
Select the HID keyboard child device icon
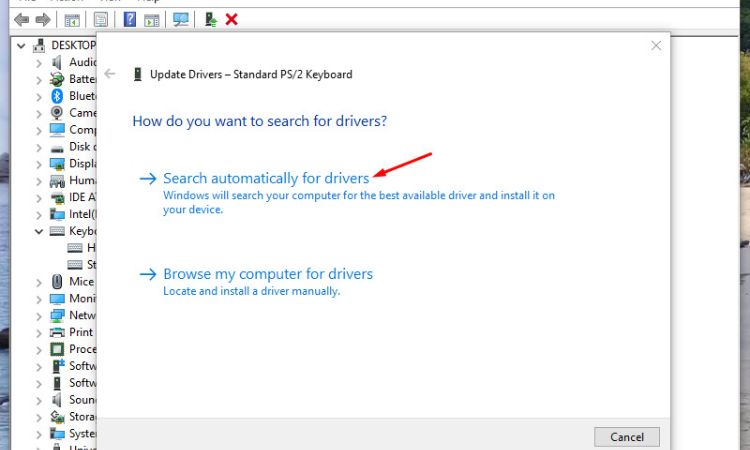[x=75, y=248]
